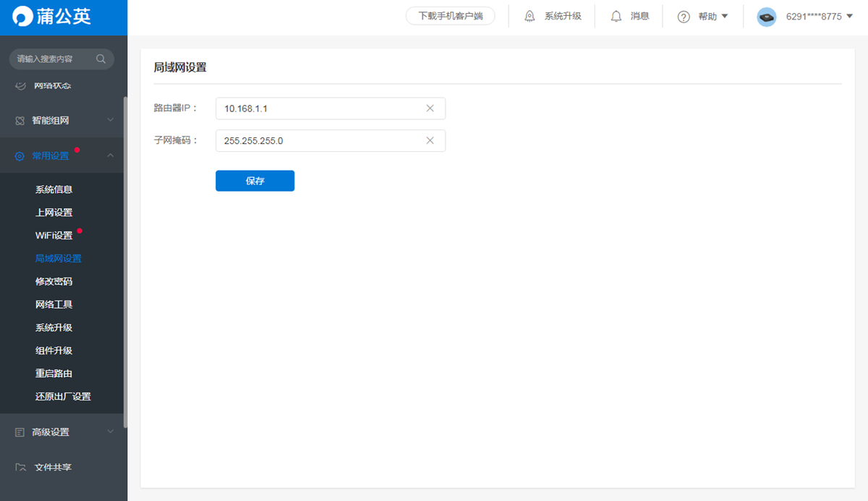Expand the 智能组网 menu chevron

111,120
